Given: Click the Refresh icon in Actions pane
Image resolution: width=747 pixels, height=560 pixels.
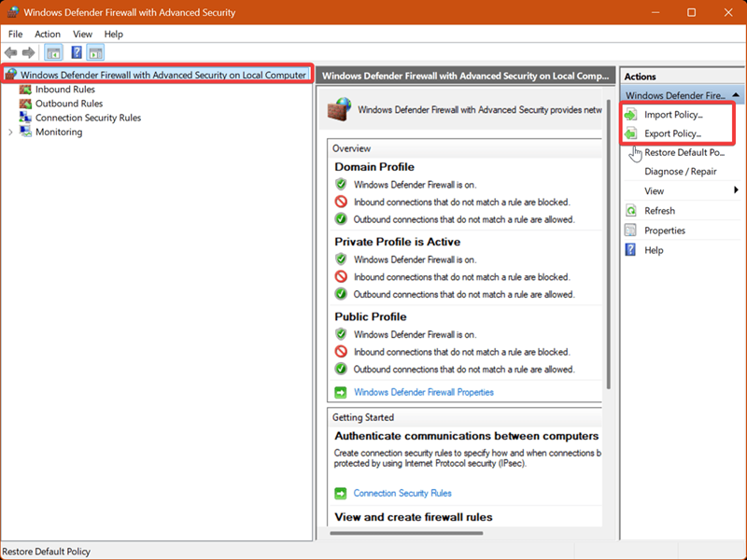Looking at the screenshot, I should point(631,211).
